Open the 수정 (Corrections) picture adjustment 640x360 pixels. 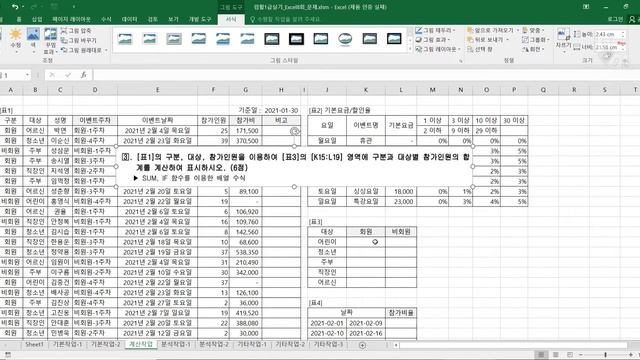pyautogui.click(x=16, y=41)
